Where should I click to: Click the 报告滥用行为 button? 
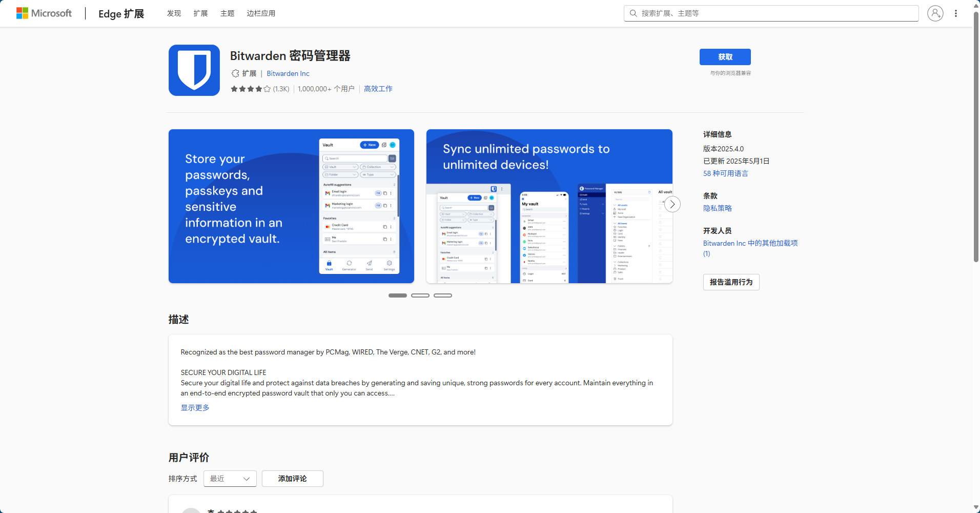pos(731,282)
